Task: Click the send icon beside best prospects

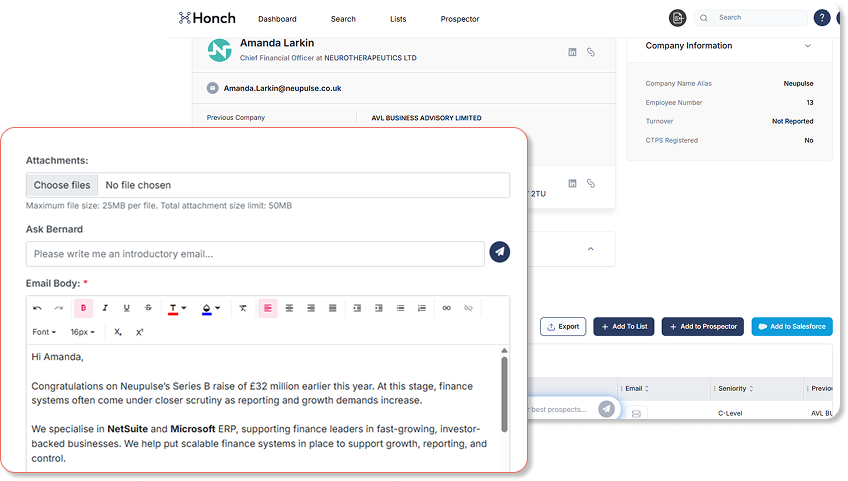Action: [606, 408]
